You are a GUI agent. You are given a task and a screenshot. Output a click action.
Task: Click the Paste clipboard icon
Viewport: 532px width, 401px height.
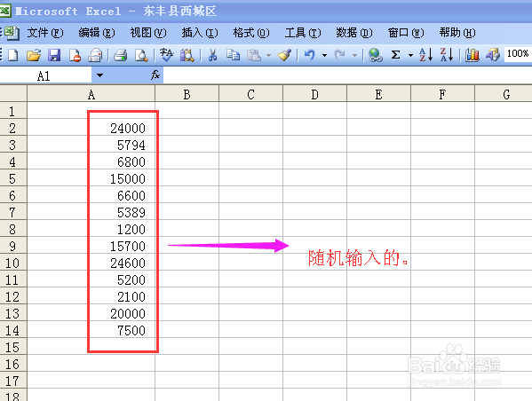click(x=254, y=55)
